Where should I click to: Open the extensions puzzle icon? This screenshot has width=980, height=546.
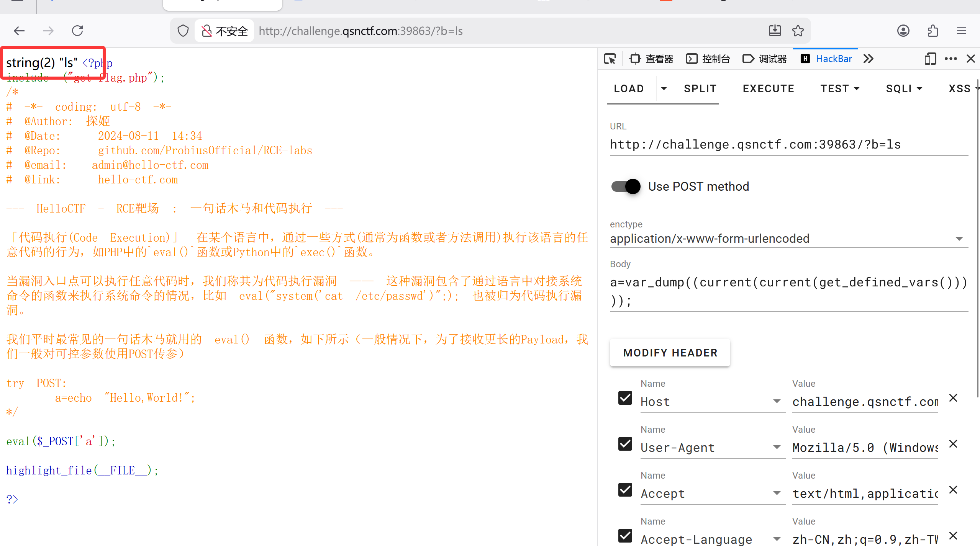932,31
